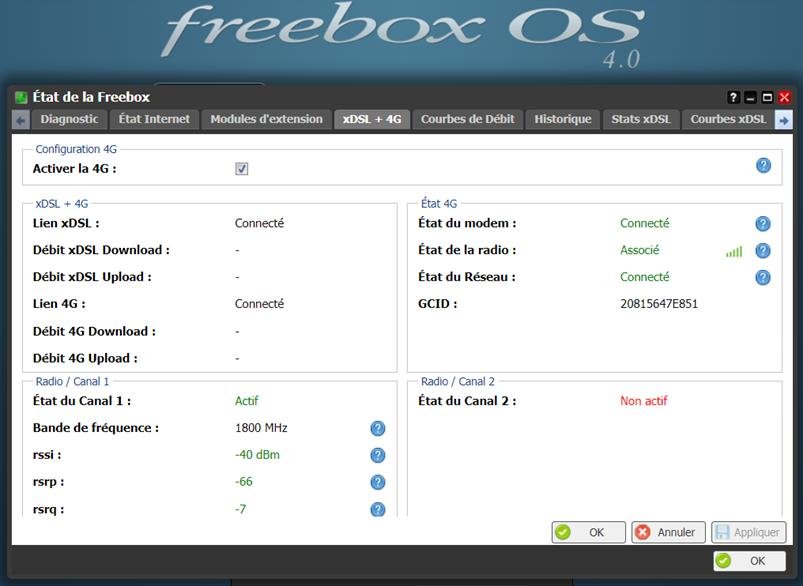803x586 pixels.
Task: Click the Connecté value for État du modem
Action: click(645, 223)
